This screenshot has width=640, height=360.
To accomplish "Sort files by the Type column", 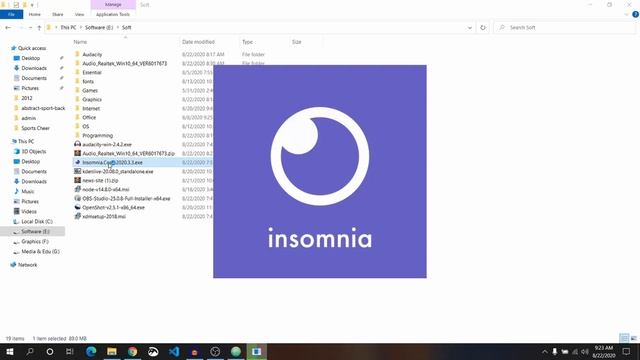I will [247, 42].
